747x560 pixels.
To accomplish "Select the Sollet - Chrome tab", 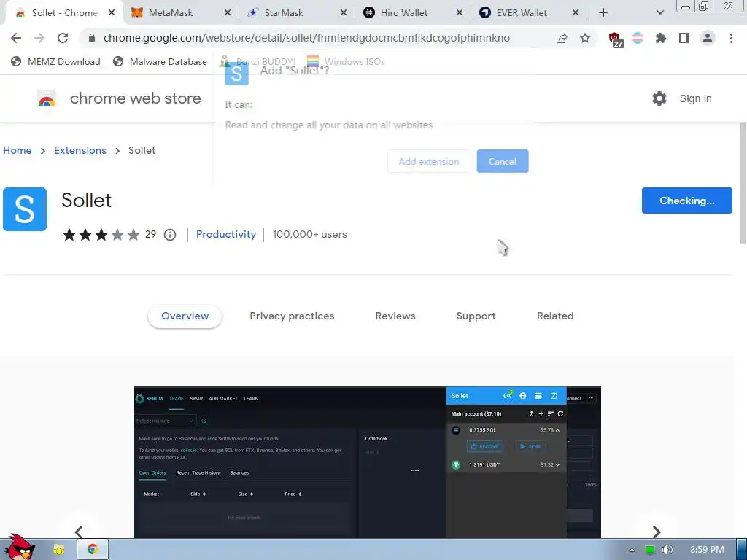I will 64,13.
